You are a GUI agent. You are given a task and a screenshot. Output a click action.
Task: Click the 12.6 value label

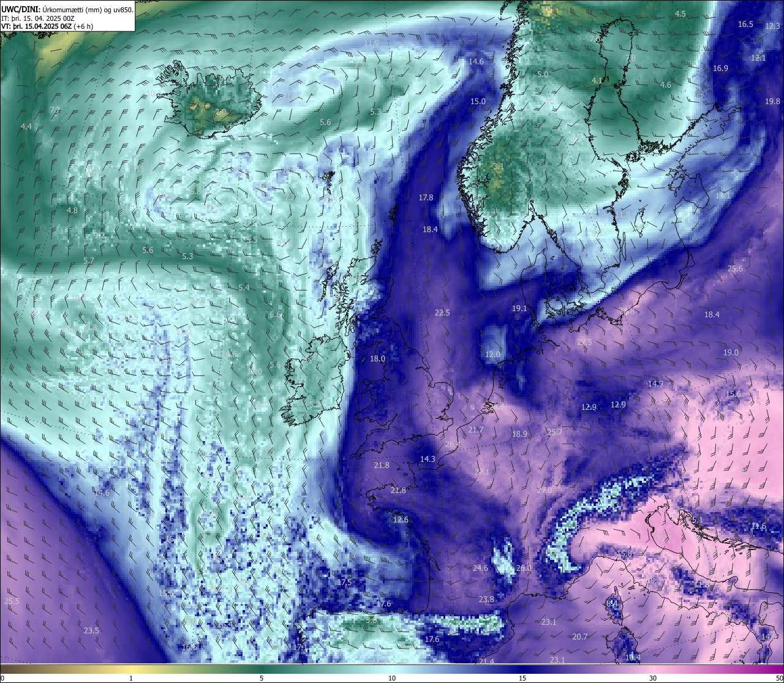click(x=401, y=519)
